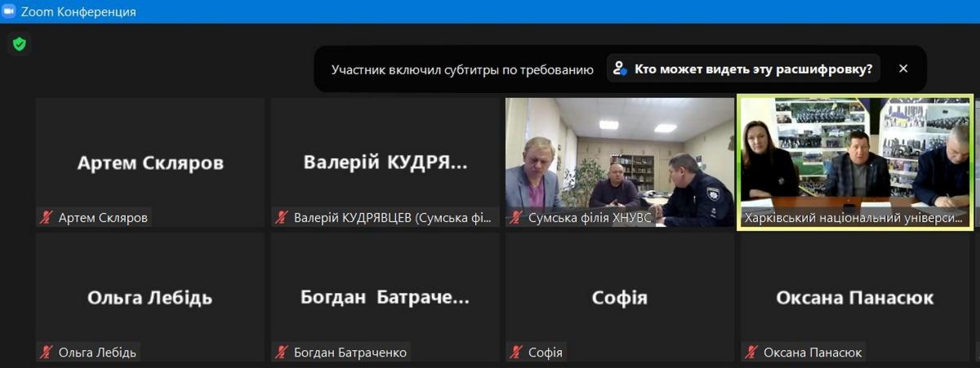The image size is (980, 368).
Task: Click the Zoom logo in title bar
Action: click(x=9, y=11)
